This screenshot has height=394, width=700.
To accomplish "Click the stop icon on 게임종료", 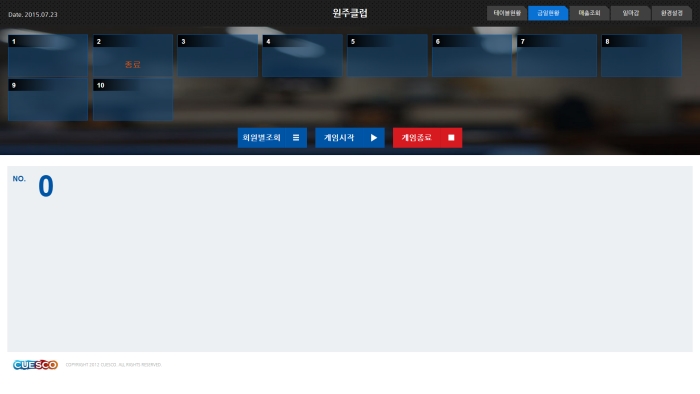I will tap(451, 138).
